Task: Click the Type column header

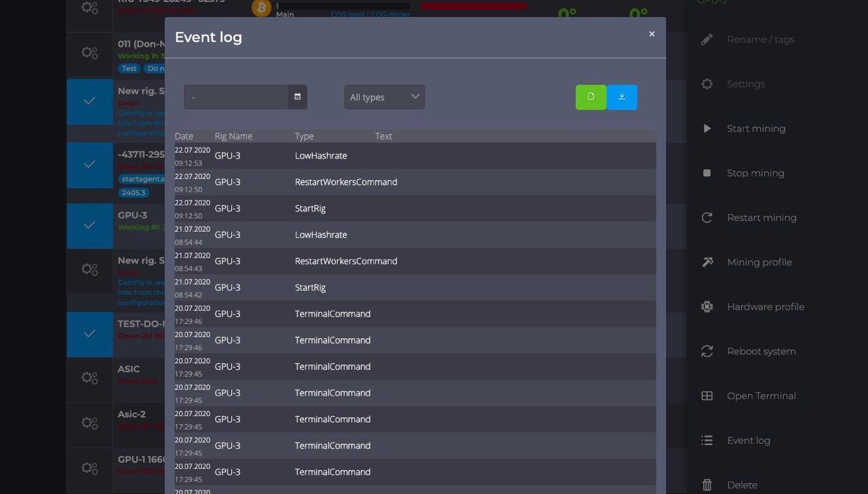Action: click(x=304, y=136)
